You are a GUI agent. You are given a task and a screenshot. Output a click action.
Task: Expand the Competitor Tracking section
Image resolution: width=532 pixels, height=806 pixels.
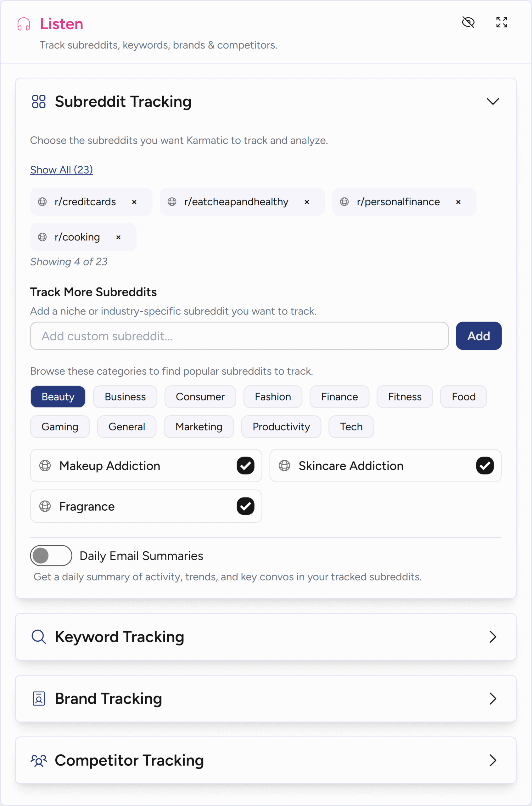click(493, 760)
